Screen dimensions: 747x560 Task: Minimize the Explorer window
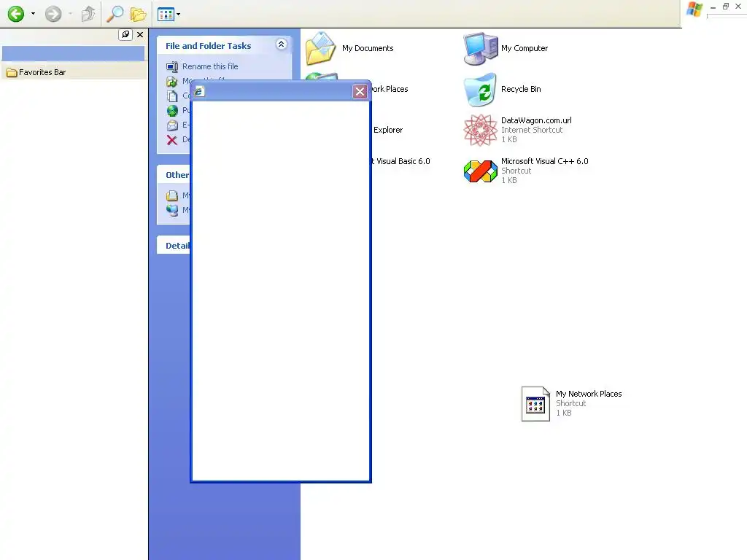pyautogui.click(x=713, y=7)
